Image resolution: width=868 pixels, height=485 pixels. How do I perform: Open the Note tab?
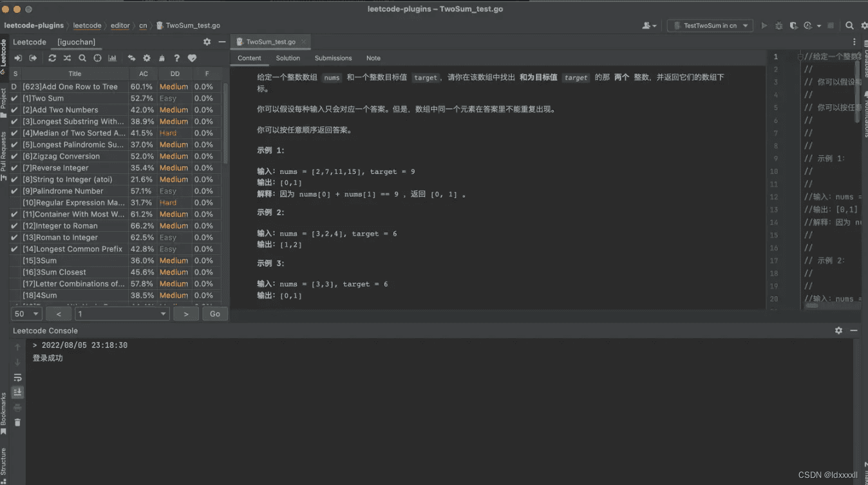pos(373,58)
